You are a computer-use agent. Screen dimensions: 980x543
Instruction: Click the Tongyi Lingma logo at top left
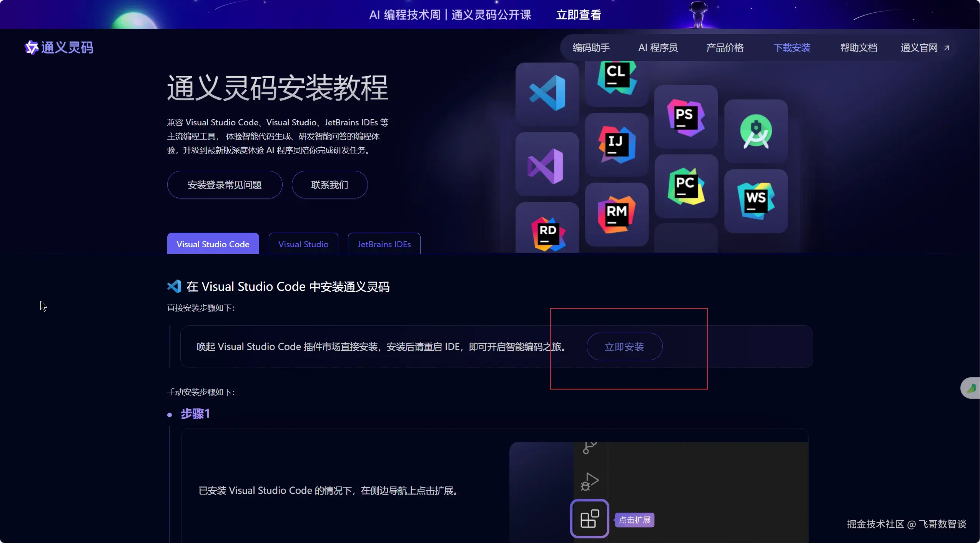point(59,48)
